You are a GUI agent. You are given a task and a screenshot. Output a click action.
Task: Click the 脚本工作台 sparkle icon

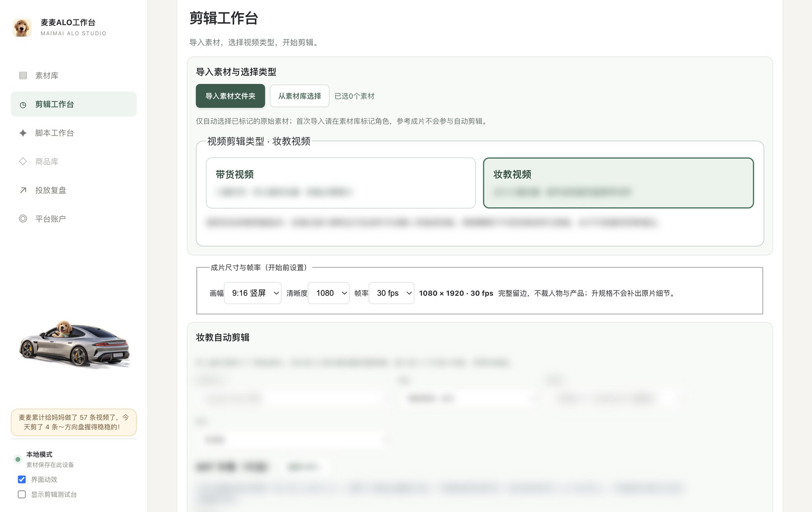(x=23, y=133)
